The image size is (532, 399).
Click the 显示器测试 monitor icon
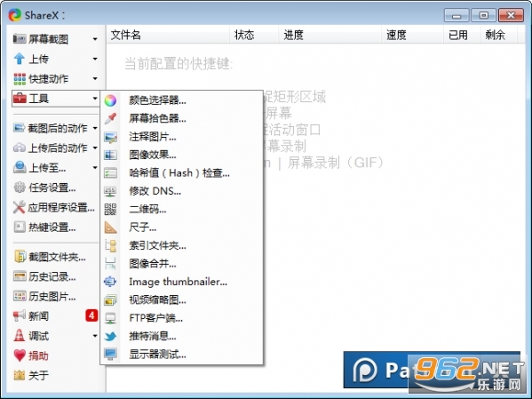click(110, 355)
